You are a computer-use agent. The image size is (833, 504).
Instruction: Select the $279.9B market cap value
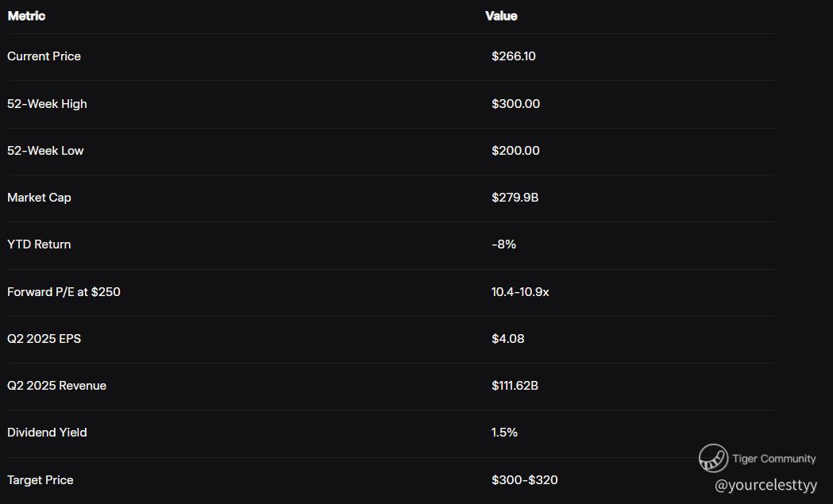click(515, 198)
